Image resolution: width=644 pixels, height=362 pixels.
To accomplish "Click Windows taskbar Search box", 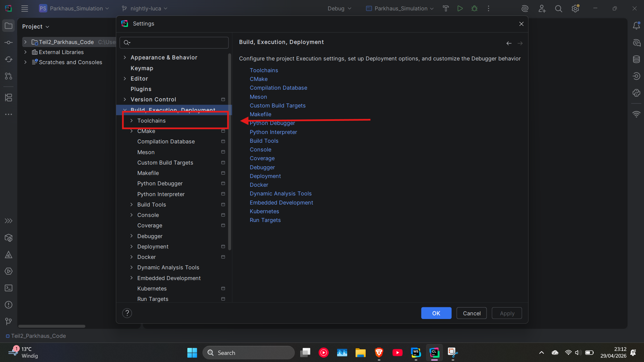I will (248, 353).
